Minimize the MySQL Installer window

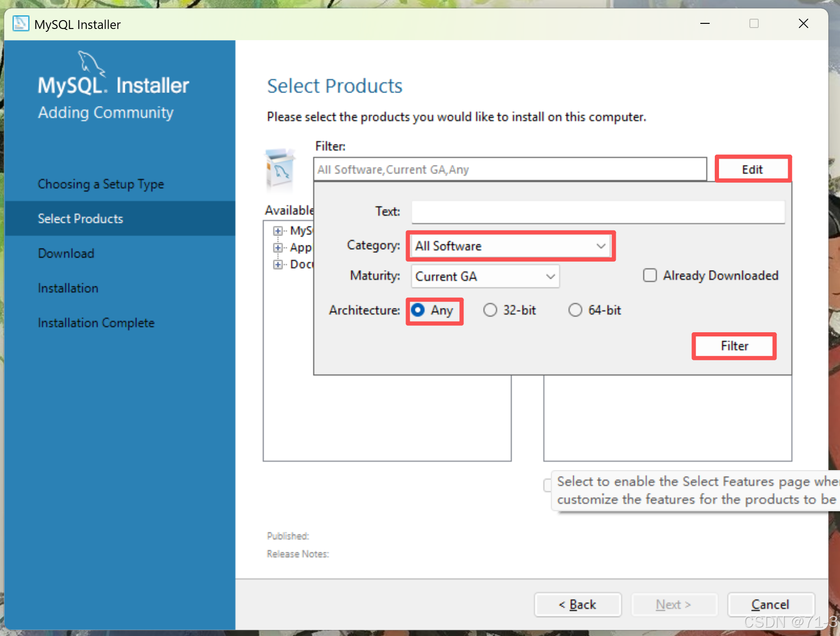[705, 23]
